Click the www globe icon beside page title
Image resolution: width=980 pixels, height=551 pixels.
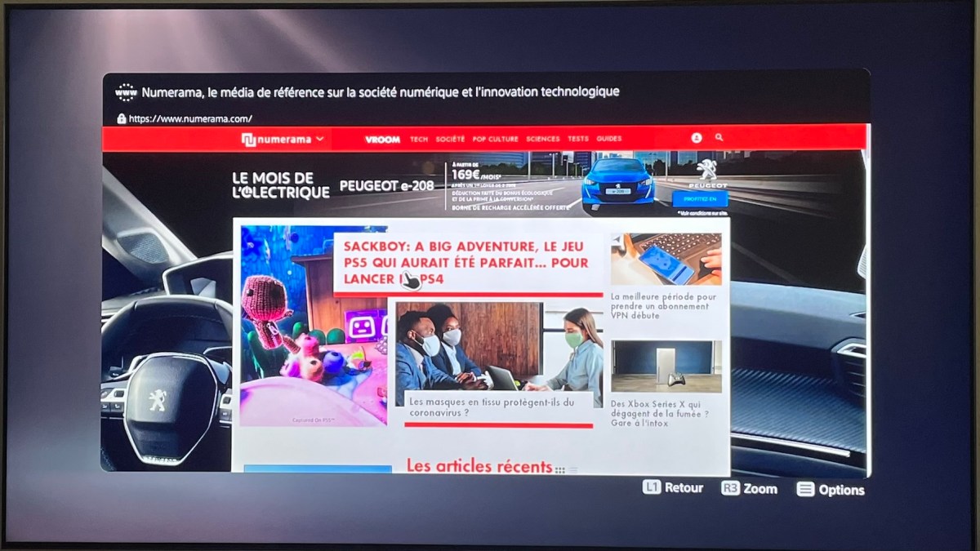(x=126, y=92)
